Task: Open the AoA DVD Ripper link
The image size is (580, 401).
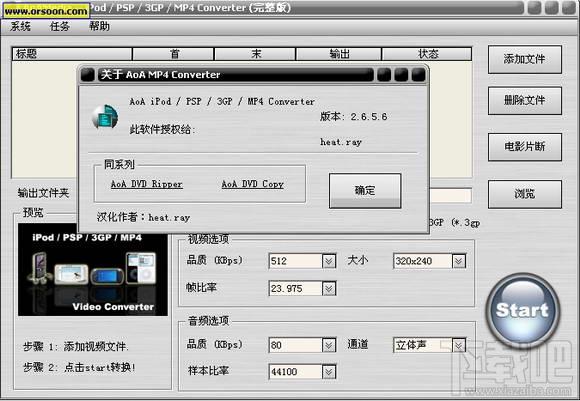Action: [x=147, y=184]
